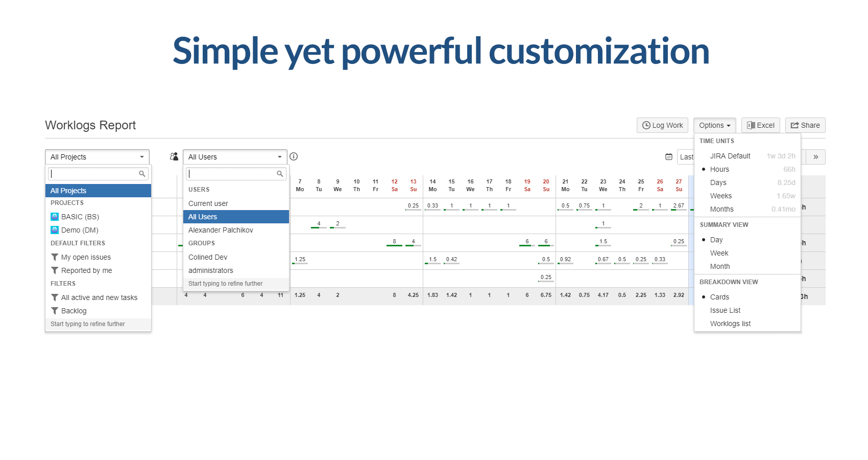Image resolution: width=868 pixels, height=460 pixels.
Task: Open the All Projects dropdown
Action: click(x=97, y=157)
